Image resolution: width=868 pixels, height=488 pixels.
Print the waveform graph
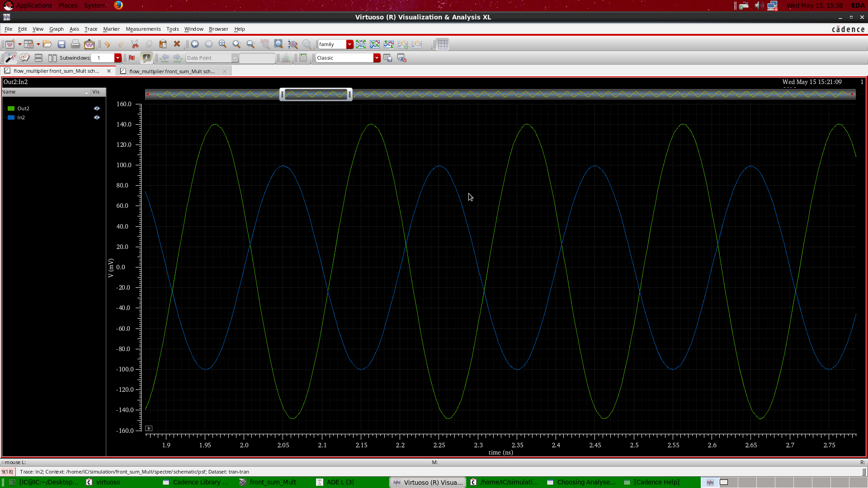coord(75,44)
